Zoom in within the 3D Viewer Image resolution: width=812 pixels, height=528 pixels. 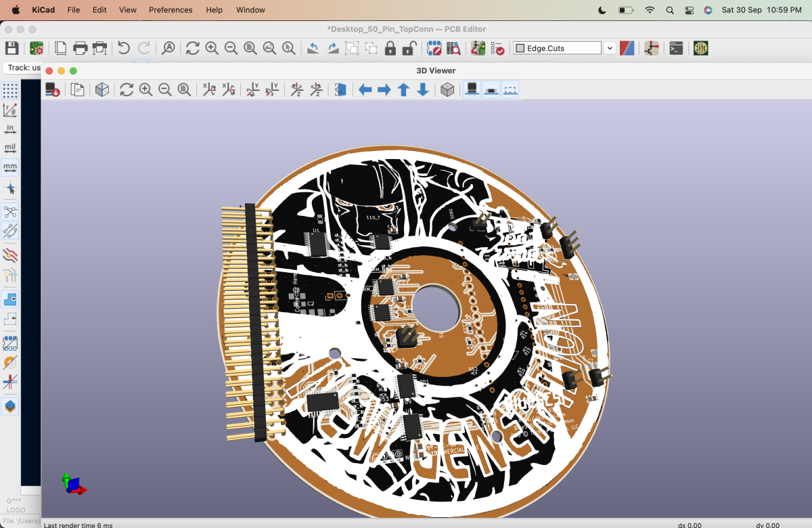pyautogui.click(x=145, y=89)
